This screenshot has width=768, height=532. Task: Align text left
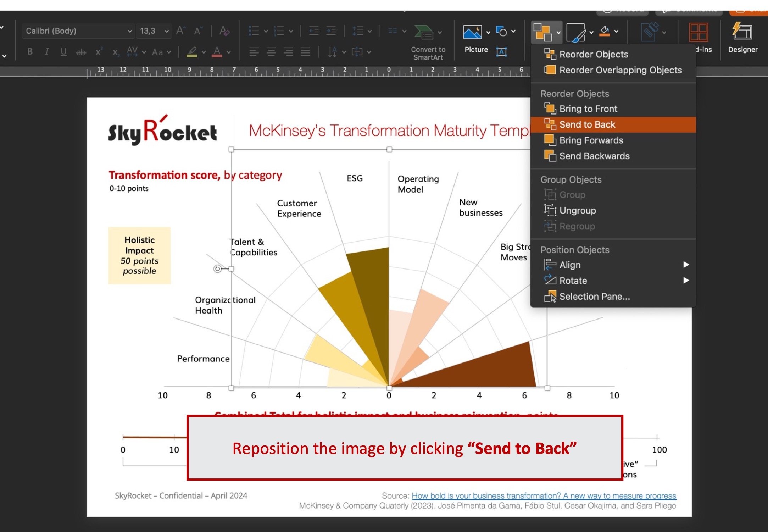click(254, 52)
